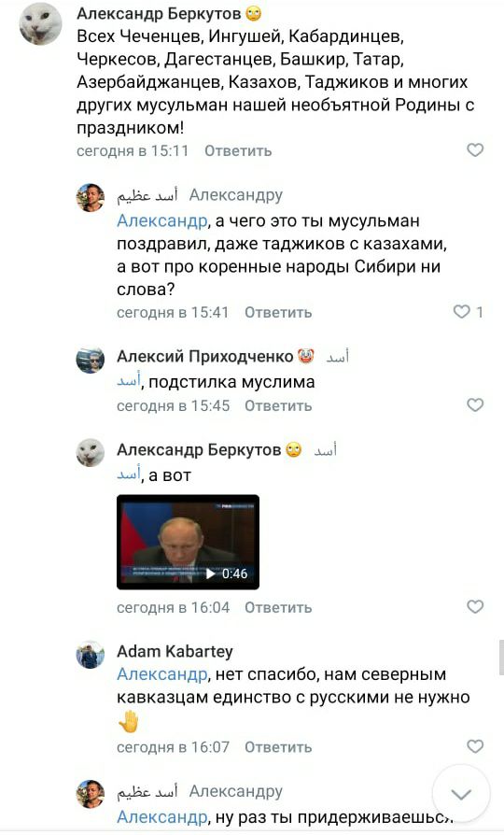This screenshot has height=835, width=504.
Task: Like the 15:41 comment with one like
Action: (461, 312)
